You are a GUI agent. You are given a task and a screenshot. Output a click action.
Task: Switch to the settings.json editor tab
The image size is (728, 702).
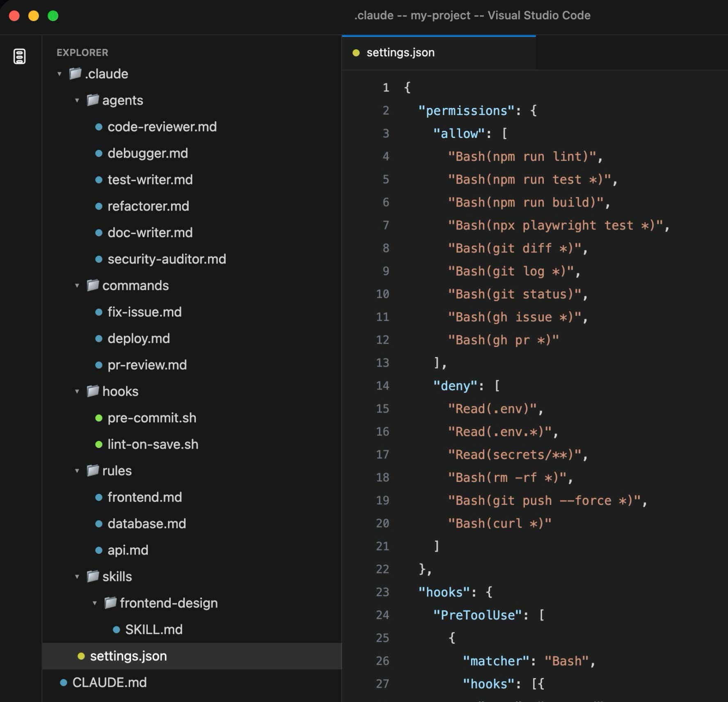tap(400, 53)
